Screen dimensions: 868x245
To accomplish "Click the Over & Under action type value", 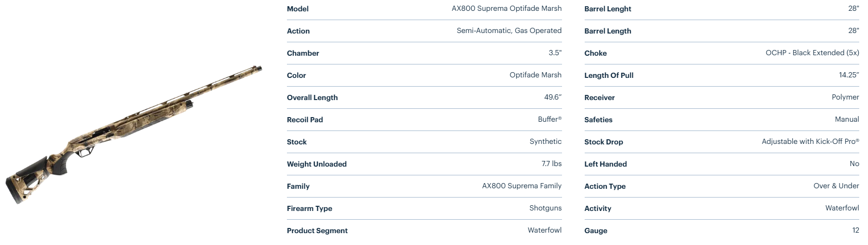I will tap(836, 186).
